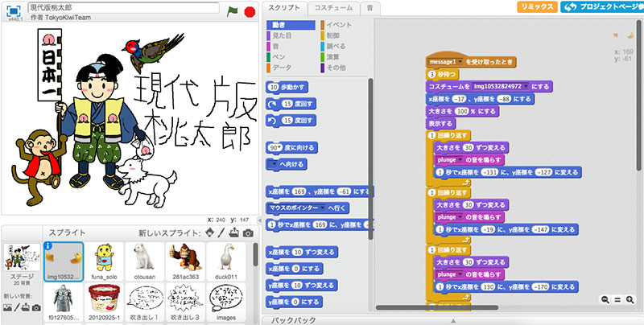
Task: Open sprite info via blue i badge
Action: pyautogui.click(x=47, y=245)
